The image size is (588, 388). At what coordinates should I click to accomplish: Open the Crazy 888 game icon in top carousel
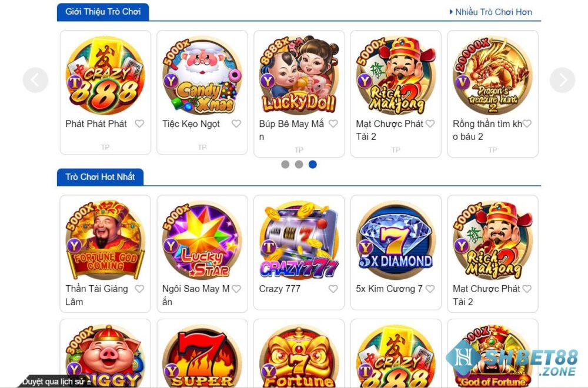coord(105,76)
